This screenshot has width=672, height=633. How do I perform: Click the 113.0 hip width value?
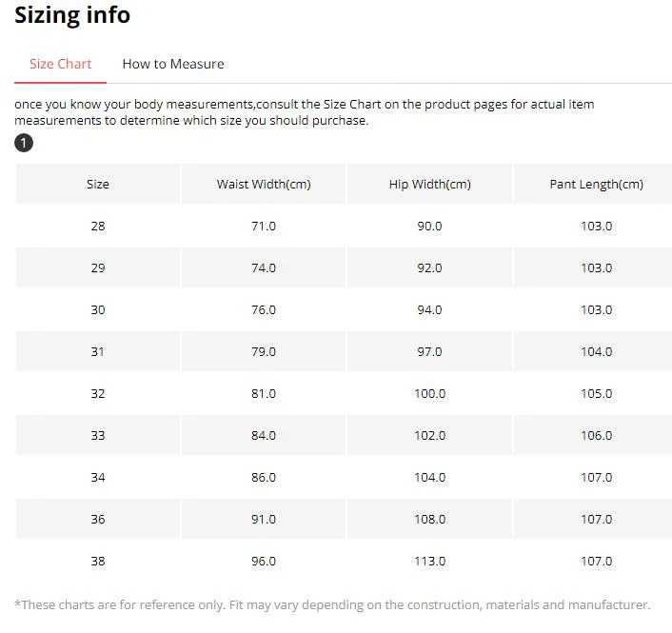[430, 561]
